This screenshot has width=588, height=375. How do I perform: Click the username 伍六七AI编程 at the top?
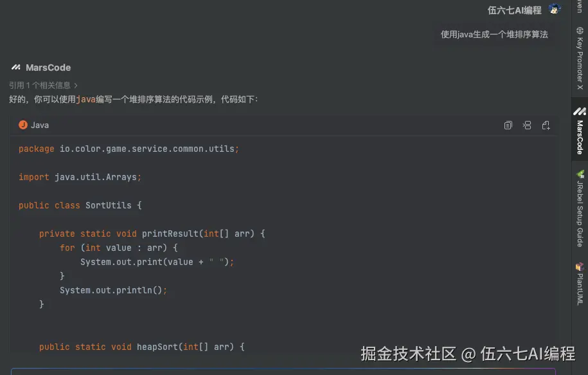pyautogui.click(x=515, y=10)
